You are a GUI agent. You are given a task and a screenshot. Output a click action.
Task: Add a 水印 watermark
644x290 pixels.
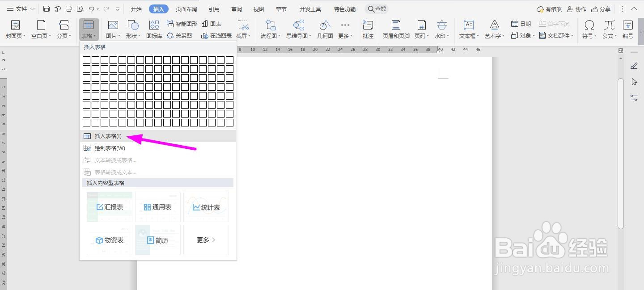[441, 29]
